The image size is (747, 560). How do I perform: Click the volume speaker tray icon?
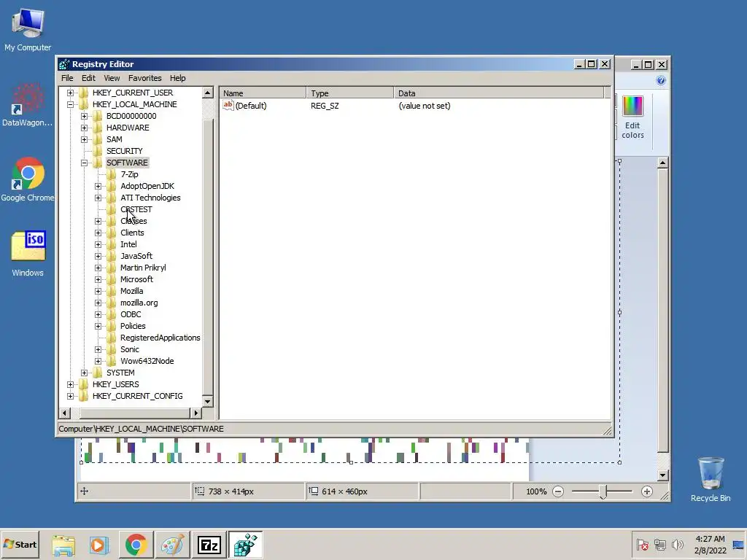pos(677,544)
